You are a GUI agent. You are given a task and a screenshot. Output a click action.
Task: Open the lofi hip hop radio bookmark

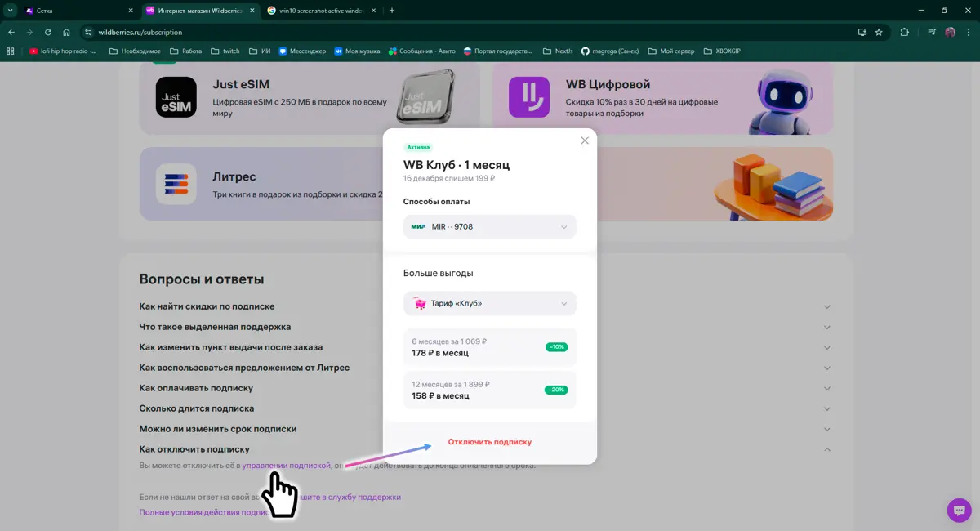click(x=63, y=51)
